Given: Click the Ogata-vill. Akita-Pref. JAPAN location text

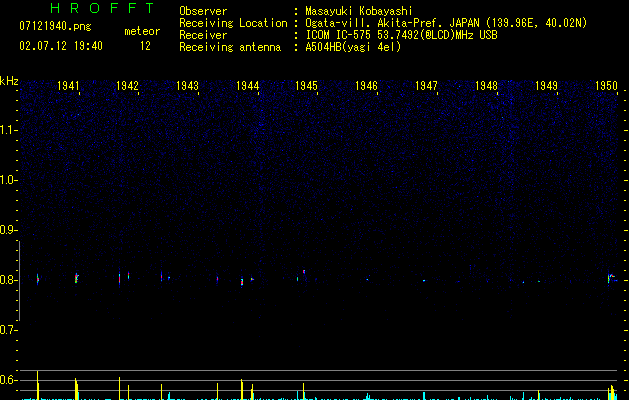Looking at the screenshot, I should pyautogui.click(x=446, y=23).
